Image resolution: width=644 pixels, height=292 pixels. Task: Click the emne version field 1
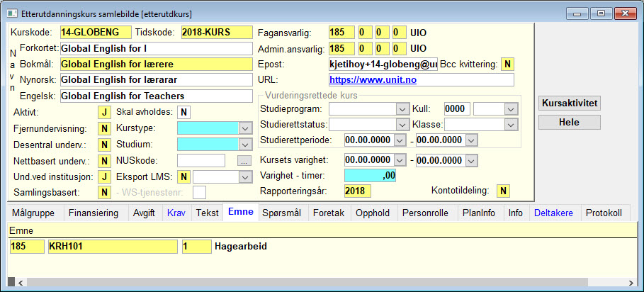(x=197, y=247)
